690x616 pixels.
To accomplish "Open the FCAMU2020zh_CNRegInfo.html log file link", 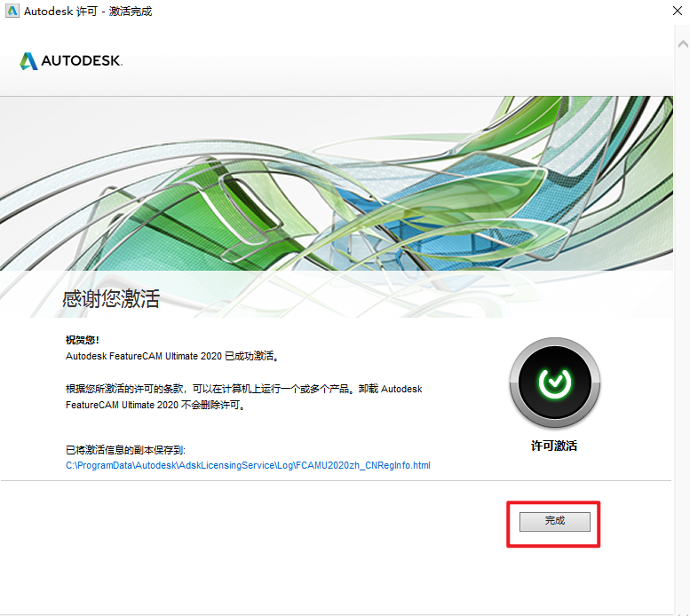I will click(x=248, y=465).
